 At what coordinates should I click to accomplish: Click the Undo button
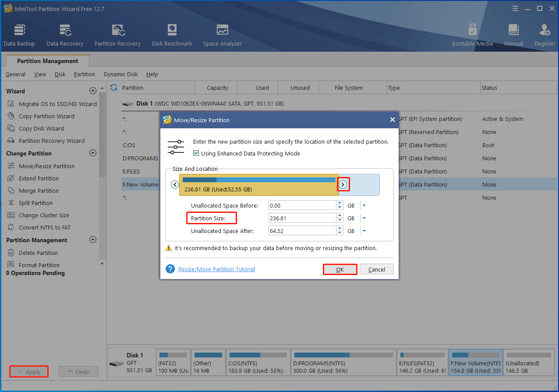tap(78, 372)
